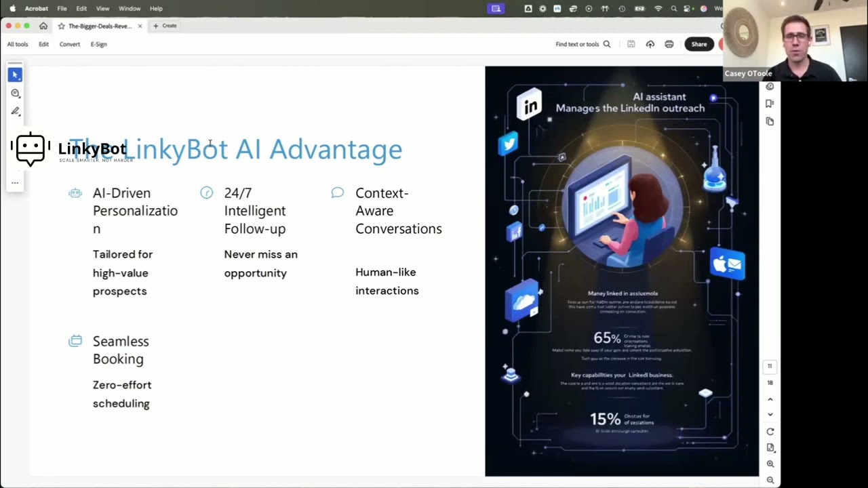The image size is (868, 488).
Task: Star the Bigger-Deals document tab
Action: pos(61,26)
